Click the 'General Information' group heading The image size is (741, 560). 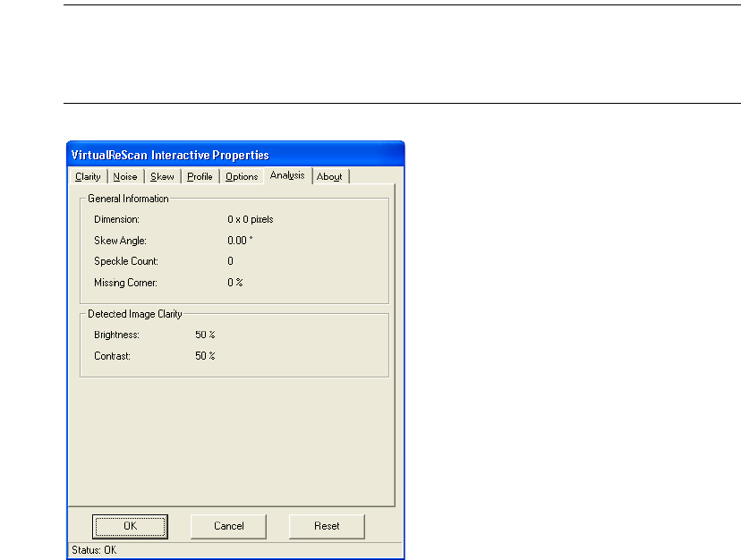[x=128, y=199]
